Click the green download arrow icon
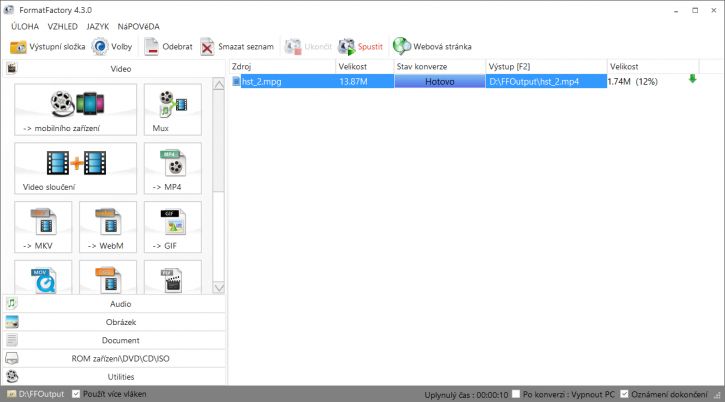 [692, 79]
